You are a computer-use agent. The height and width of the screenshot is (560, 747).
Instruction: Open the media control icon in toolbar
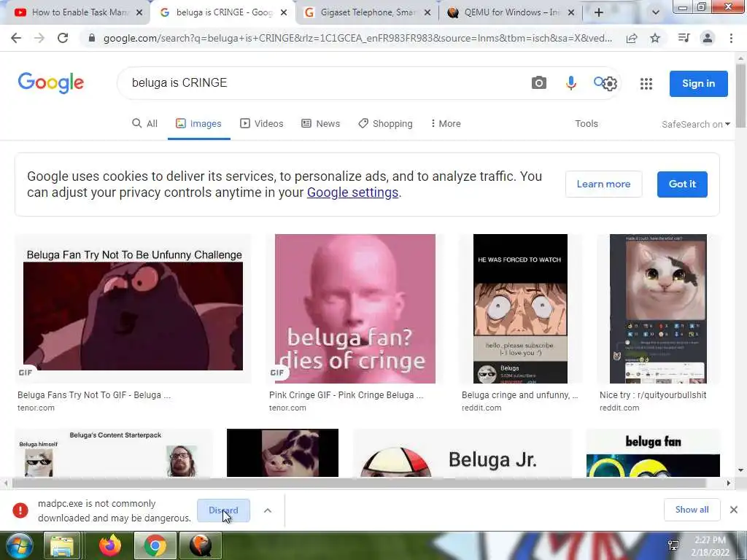pyautogui.click(x=684, y=38)
